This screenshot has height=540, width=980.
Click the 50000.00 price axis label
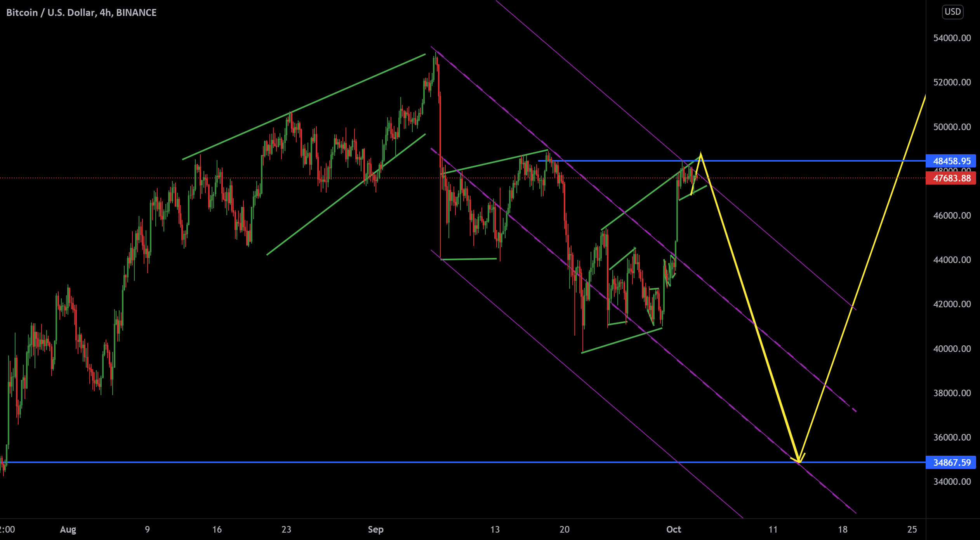click(x=952, y=127)
